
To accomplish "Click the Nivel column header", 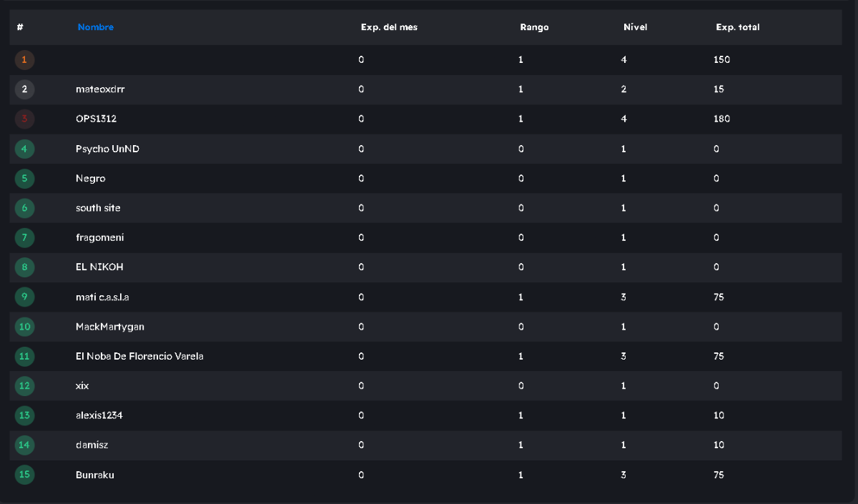I will (635, 27).
